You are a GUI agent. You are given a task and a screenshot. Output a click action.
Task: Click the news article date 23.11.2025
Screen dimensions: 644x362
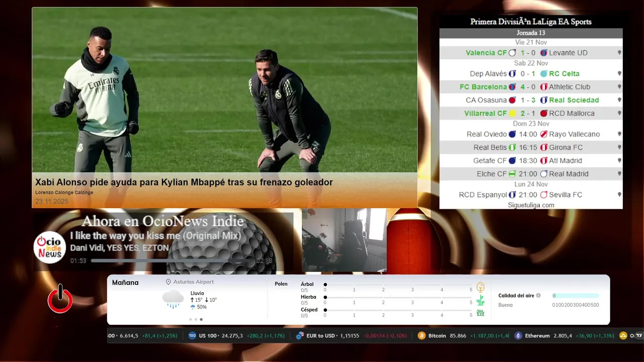(x=52, y=202)
